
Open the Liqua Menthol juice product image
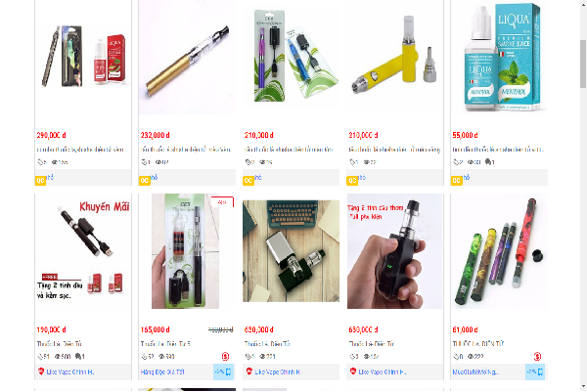click(499, 57)
